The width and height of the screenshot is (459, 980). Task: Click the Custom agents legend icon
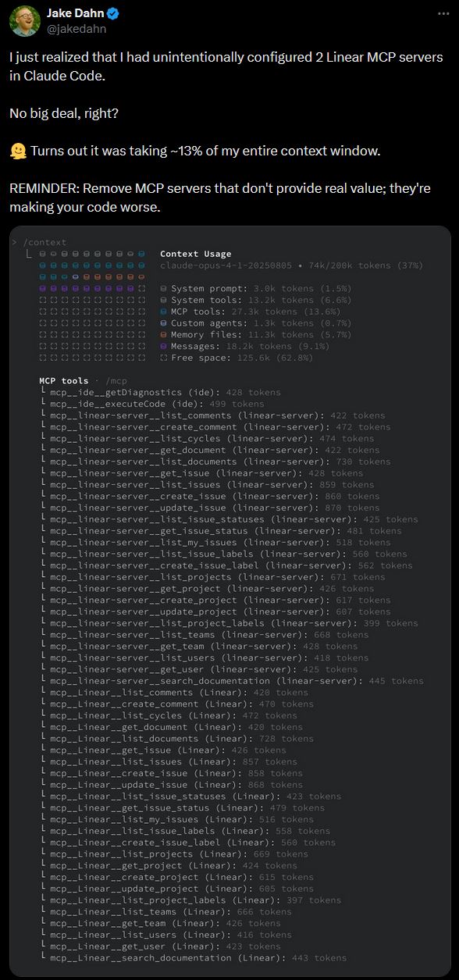[x=163, y=323]
